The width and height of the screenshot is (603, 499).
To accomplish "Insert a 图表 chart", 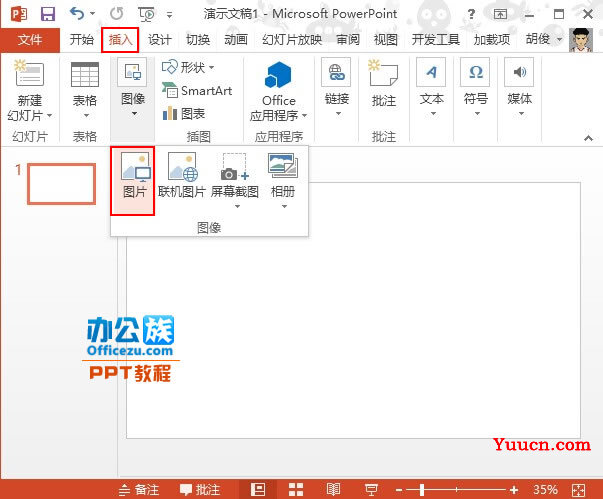I will click(x=184, y=114).
